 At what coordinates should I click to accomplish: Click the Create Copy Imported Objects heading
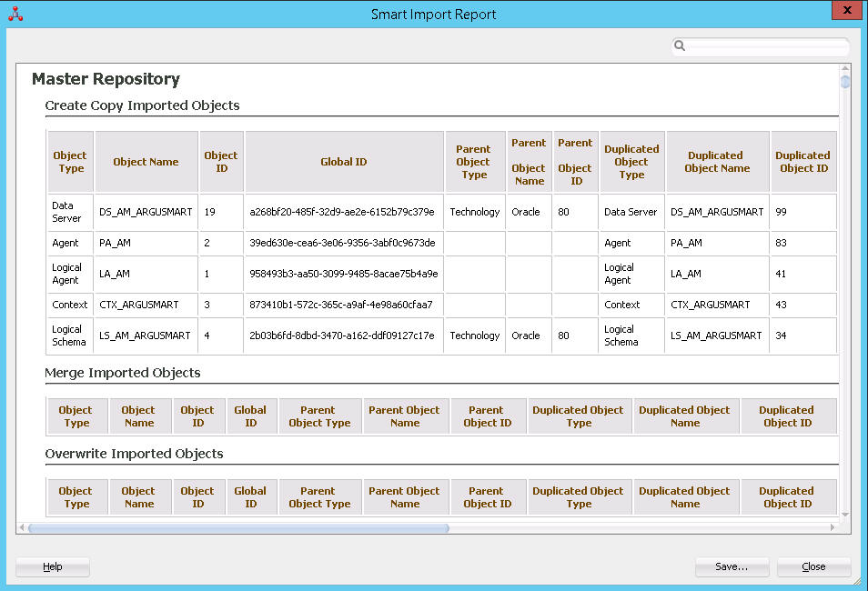(x=142, y=105)
